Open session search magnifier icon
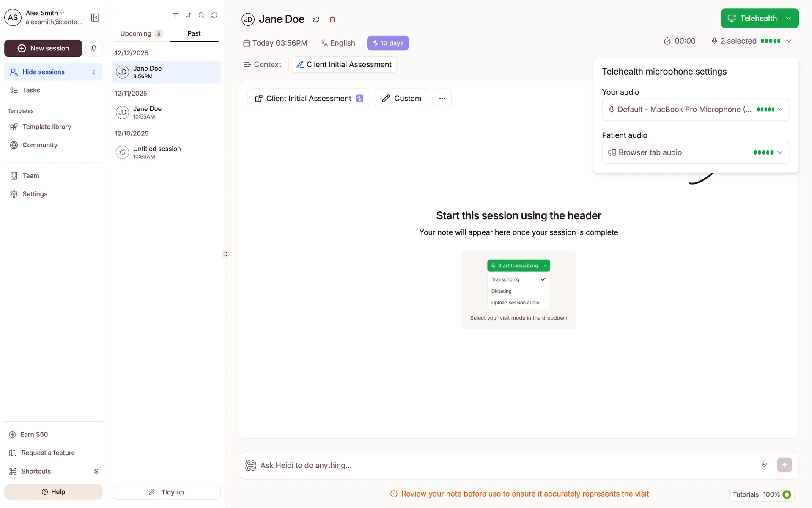Screen dimensions: 812x508 tap(201, 15)
